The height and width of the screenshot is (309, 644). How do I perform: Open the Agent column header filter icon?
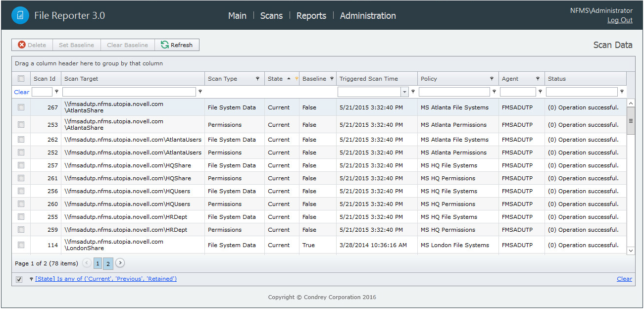pos(538,79)
